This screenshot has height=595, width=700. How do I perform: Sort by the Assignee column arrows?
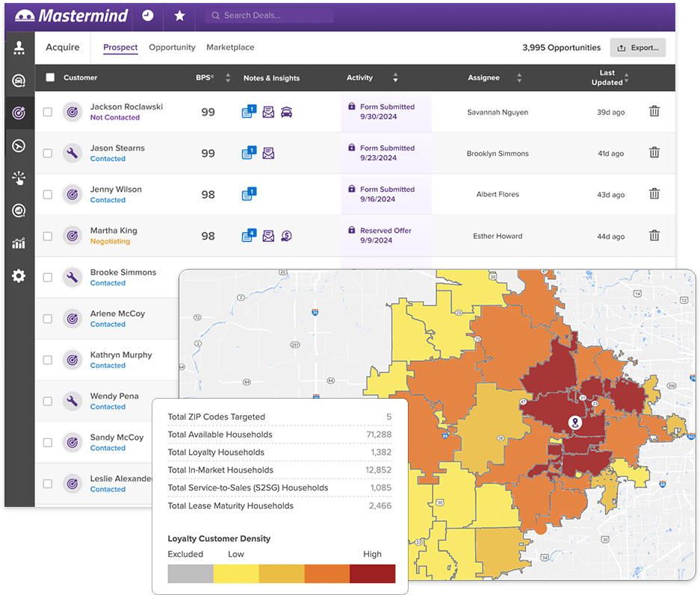[518, 78]
